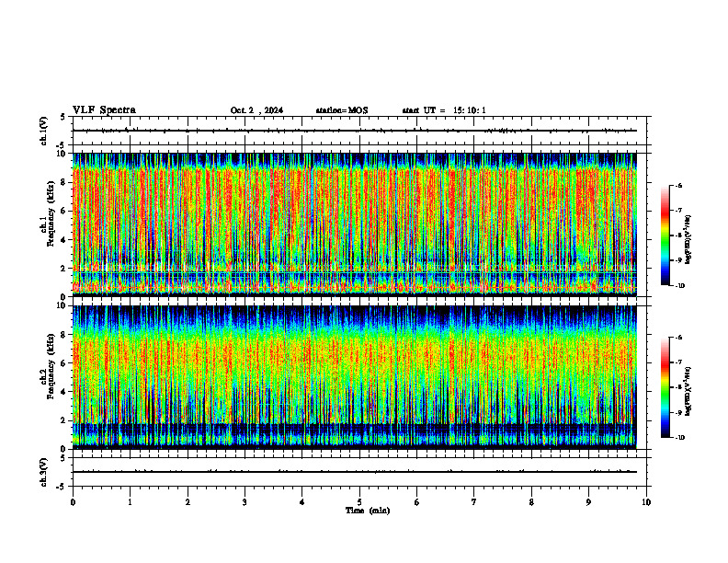Viewport: 728px width, 563px height.
Task: Click the "-6" label on ch.1 colorbar
Action: 679,185
